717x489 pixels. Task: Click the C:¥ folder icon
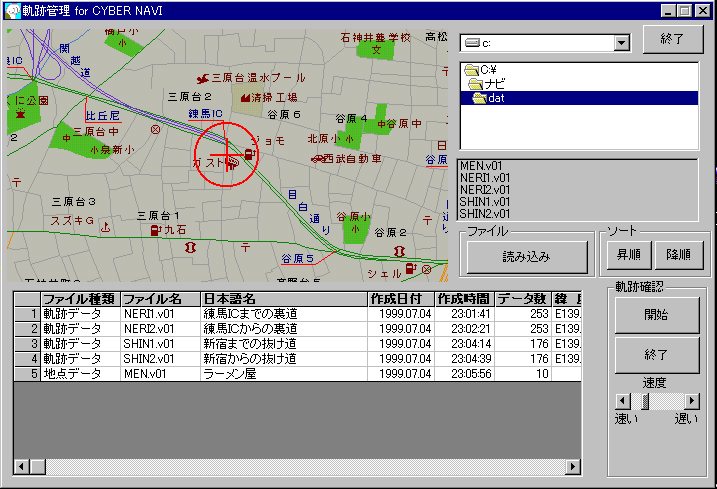[471, 70]
